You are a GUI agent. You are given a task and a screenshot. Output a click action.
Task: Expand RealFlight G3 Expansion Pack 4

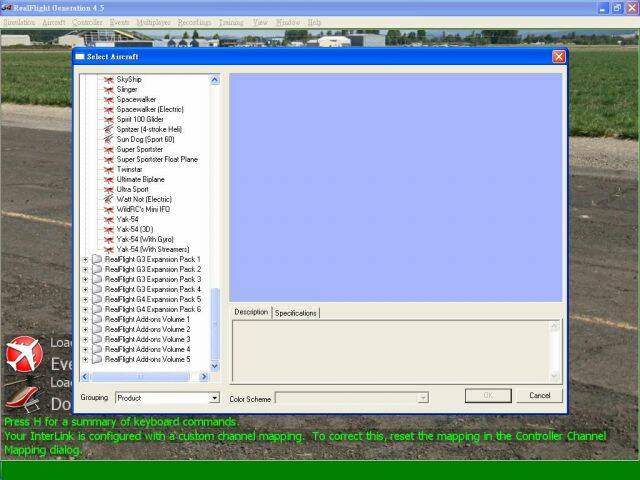(x=85, y=290)
